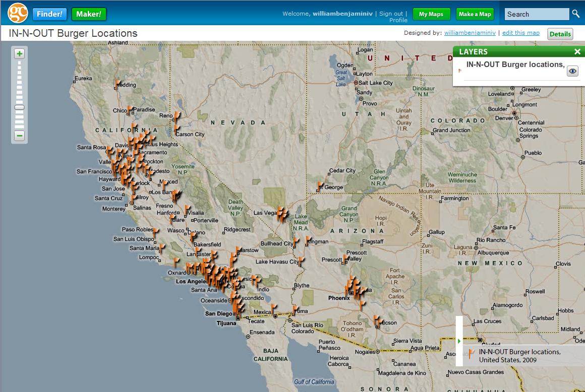The image size is (585, 392).
Task: Toggle IN-N-OUT layer visibility eye
Action: point(573,71)
